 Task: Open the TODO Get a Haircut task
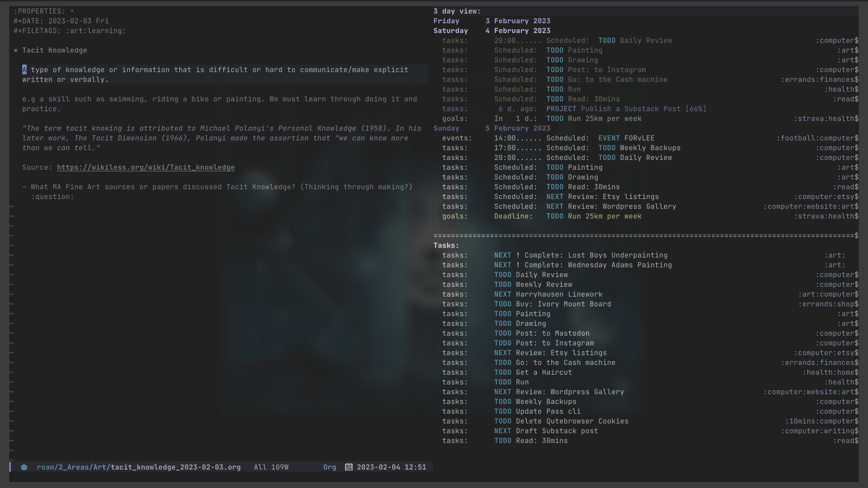[x=533, y=373]
